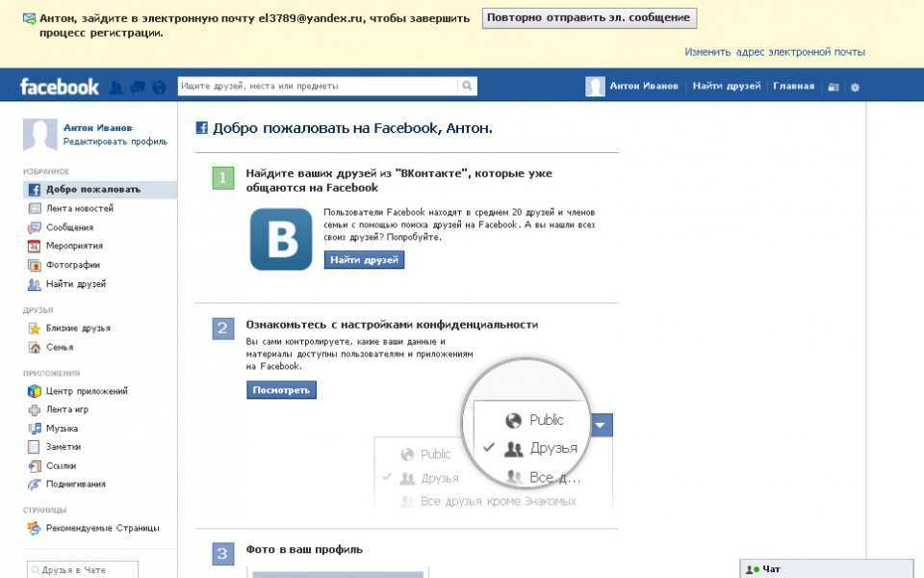Open Лента новостей in the sidebar
This screenshot has width=924, height=578.
(79, 208)
